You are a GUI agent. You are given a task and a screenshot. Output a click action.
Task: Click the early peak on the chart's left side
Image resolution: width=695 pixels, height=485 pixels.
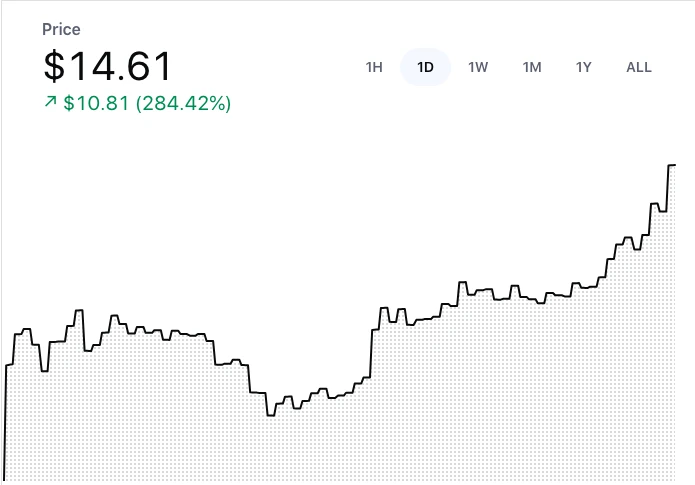point(76,311)
